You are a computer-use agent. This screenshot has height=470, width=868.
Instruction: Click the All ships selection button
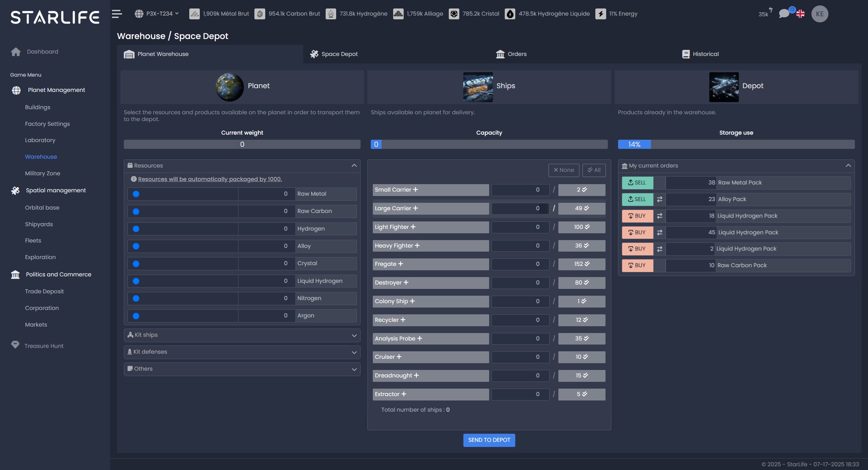594,170
